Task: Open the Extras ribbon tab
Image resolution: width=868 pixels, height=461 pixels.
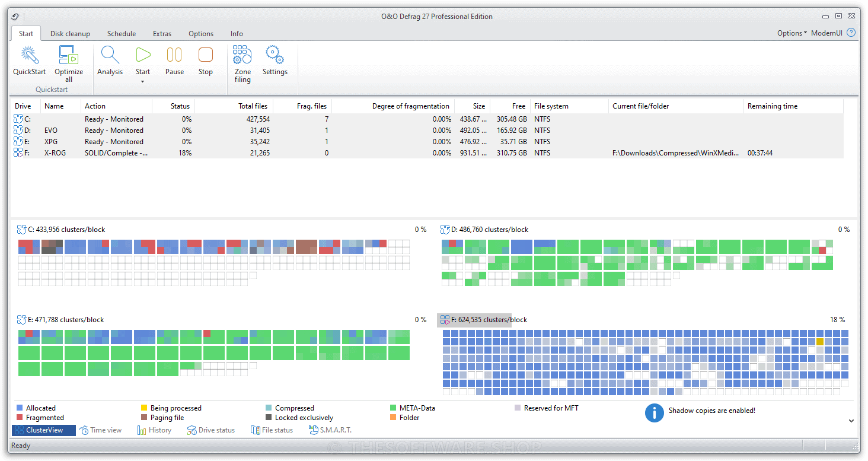Action: click(x=162, y=34)
